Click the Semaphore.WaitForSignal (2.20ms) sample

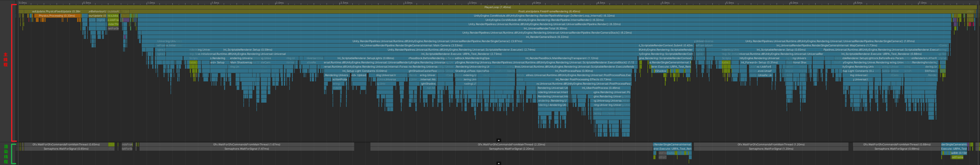click(x=511, y=149)
